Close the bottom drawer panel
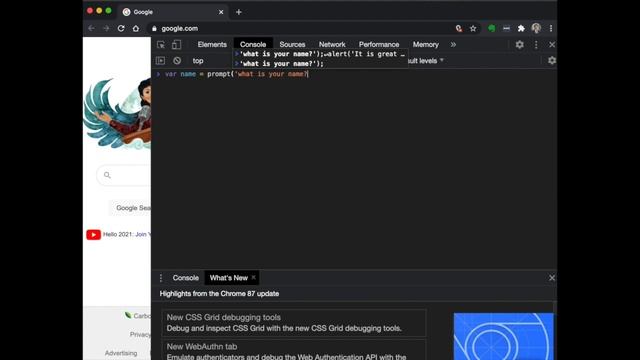Screen dimensions: 640x360 click(x=552, y=278)
